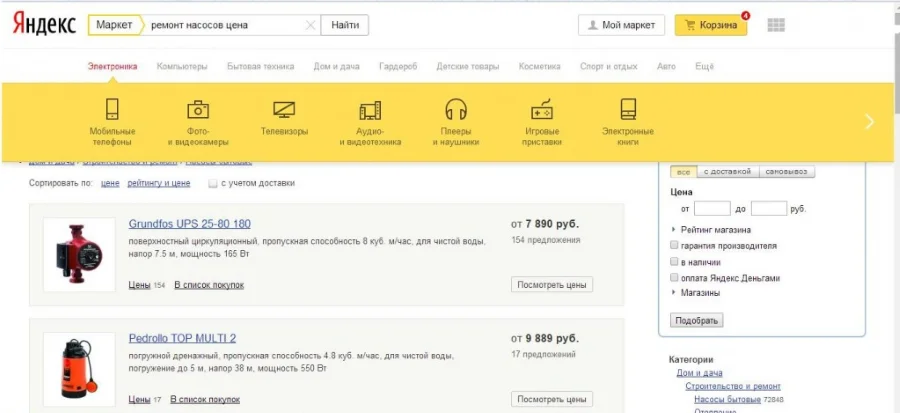The image size is (900, 413).
Task: Add Grundfos to 'В список покупок'
Action: pos(209,285)
